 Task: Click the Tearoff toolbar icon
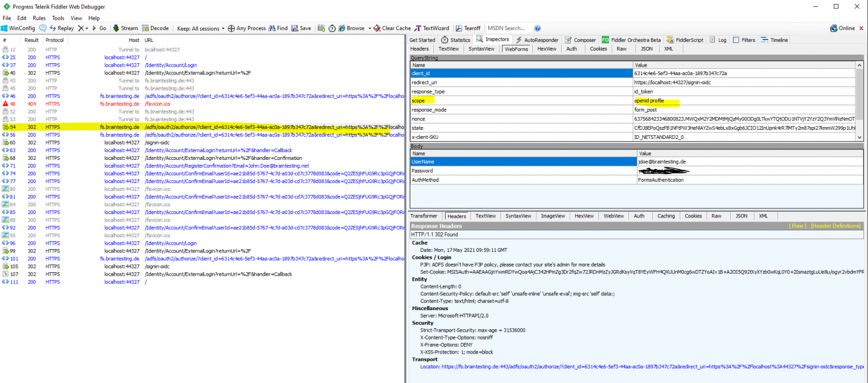click(x=468, y=28)
